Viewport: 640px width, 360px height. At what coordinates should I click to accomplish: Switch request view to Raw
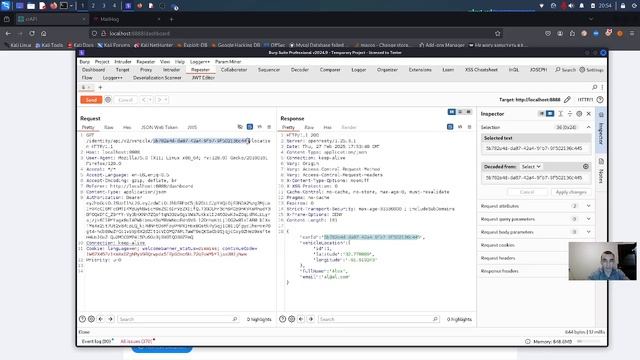(x=109, y=127)
